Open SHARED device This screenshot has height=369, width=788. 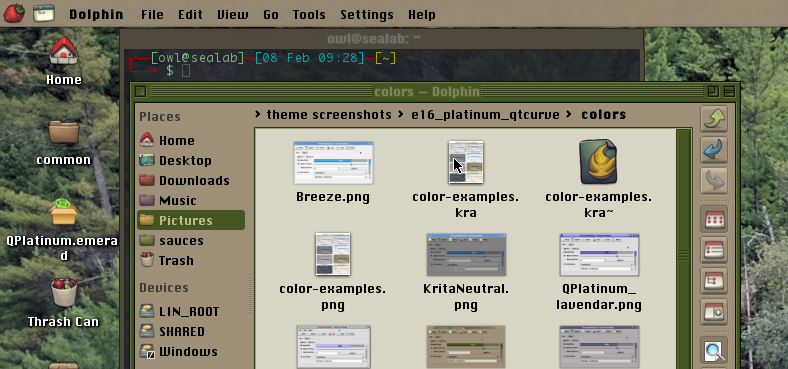(x=191, y=331)
